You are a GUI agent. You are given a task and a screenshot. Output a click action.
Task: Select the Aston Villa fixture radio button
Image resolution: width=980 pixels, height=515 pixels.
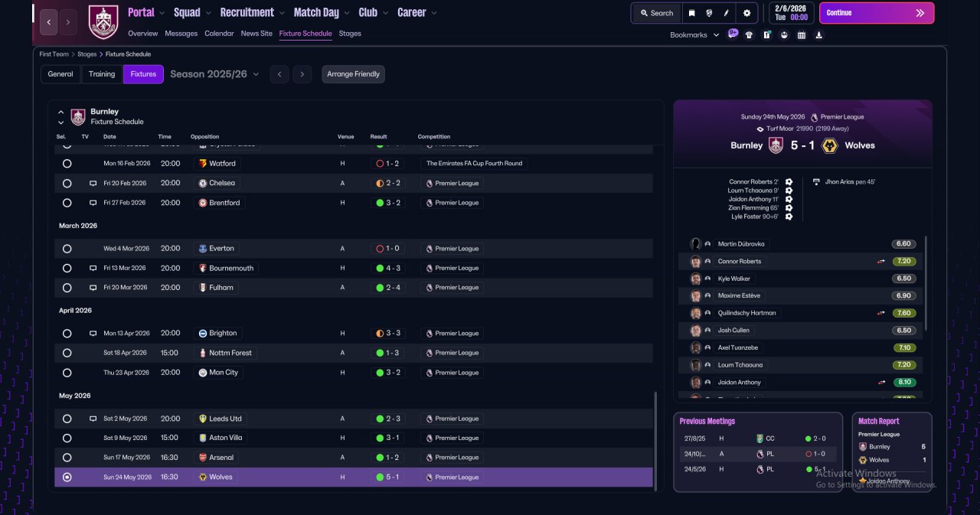67,438
